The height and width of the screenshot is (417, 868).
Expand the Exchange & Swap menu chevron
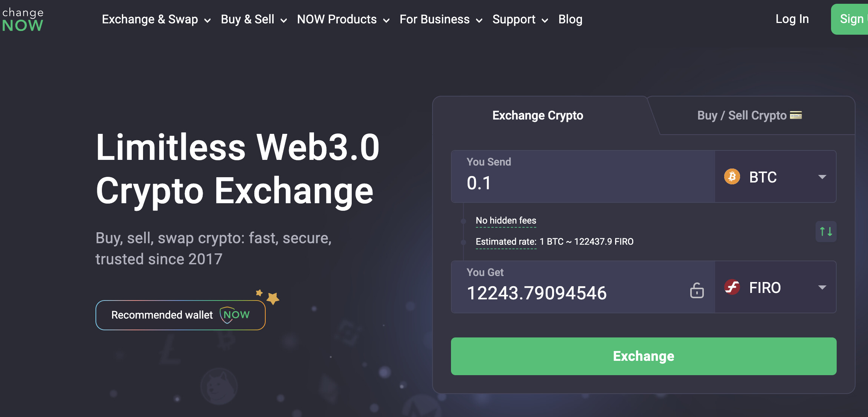pyautogui.click(x=207, y=20)
